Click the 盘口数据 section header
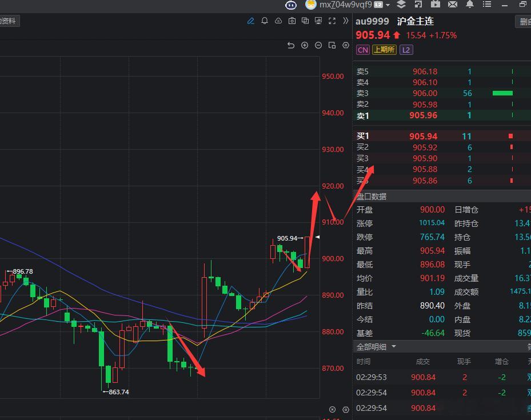The width and height of the screenshot is (531, 420). (442, 197)
